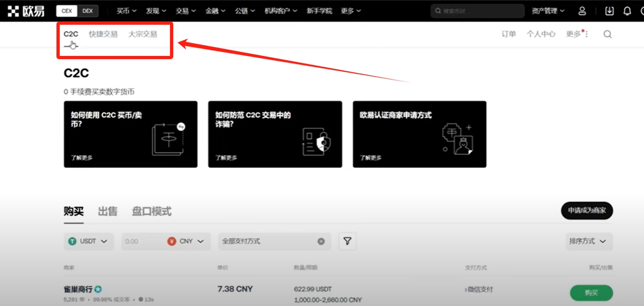Expand the 机构客户 menu
Image resolution: width=644 pixels, height=306 pixels.
[x=281, y=11]
